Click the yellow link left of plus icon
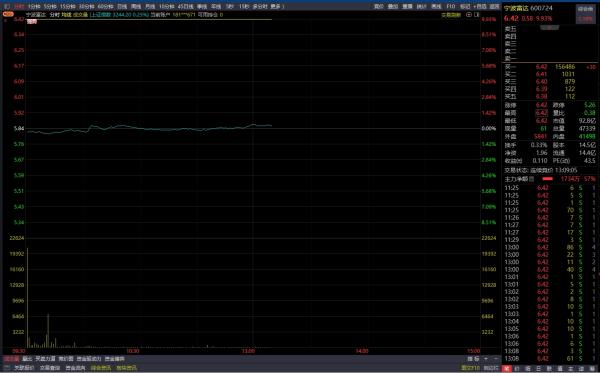This screenshot has width=600, height=373. tap(451, 15)
